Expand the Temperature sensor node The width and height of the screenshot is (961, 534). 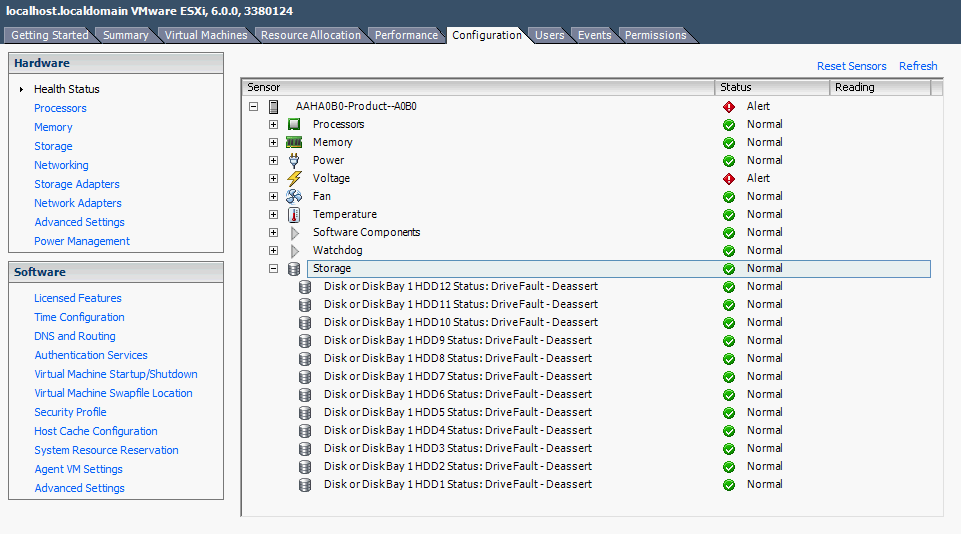[273, 215]
